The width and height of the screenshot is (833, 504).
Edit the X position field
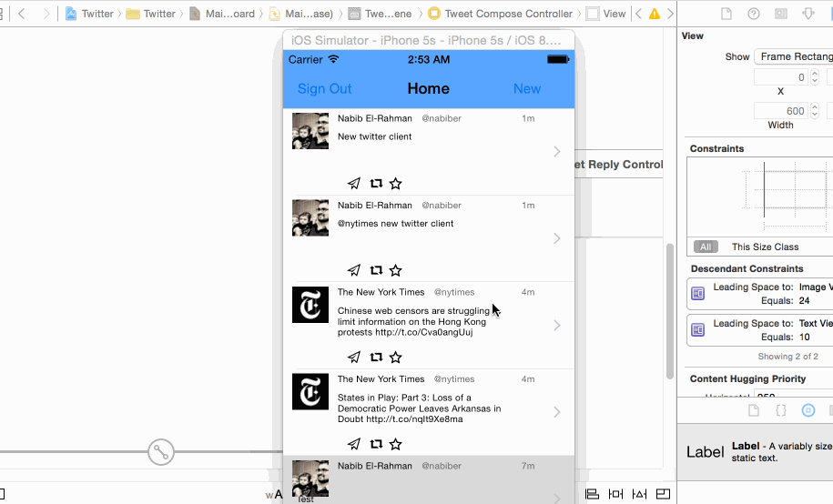781,77
